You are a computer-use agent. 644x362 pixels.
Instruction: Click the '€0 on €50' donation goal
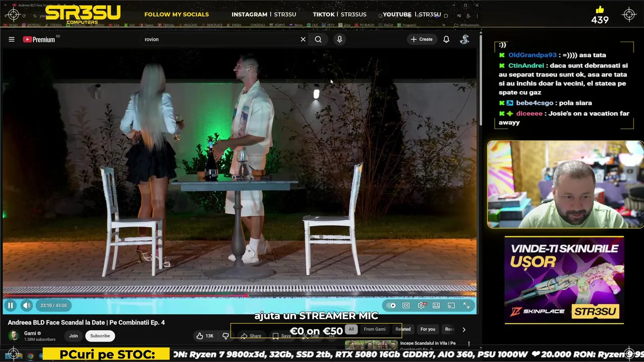[x=316, y=331]
